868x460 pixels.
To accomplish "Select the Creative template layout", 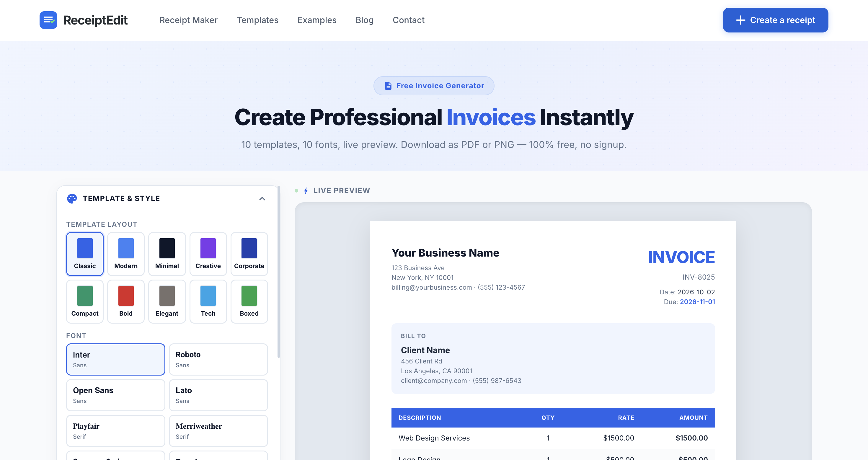I will pos(208,254).
